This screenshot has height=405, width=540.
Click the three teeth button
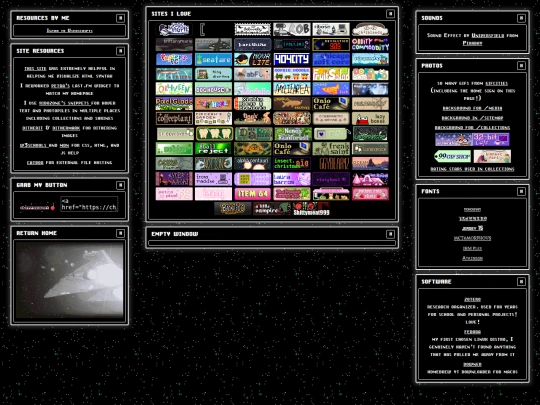click(x=214, y=134)
